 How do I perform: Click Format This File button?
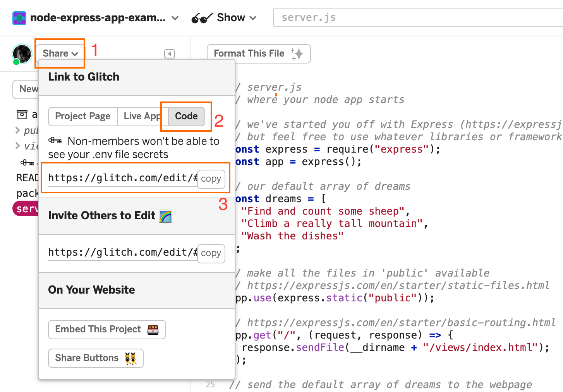[x=259, y=53]
